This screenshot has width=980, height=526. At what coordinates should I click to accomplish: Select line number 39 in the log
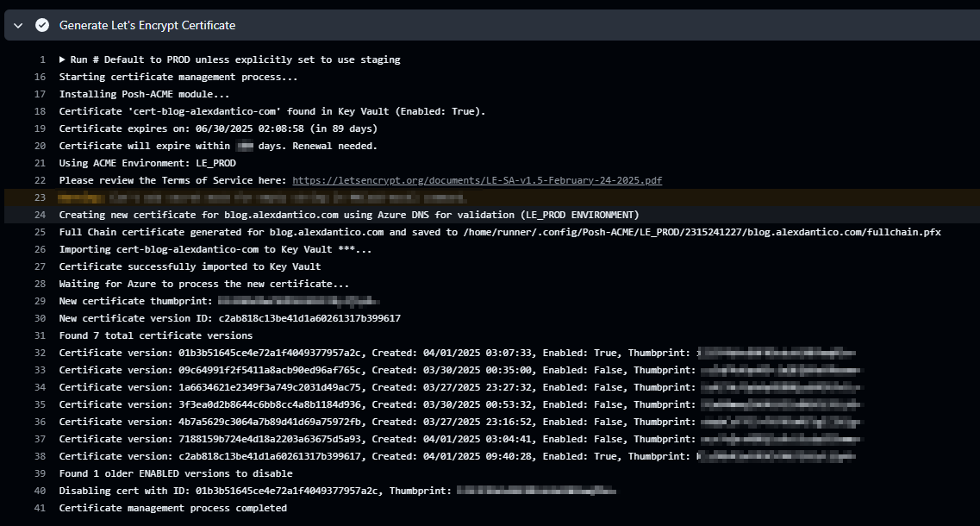click(40, 473)
